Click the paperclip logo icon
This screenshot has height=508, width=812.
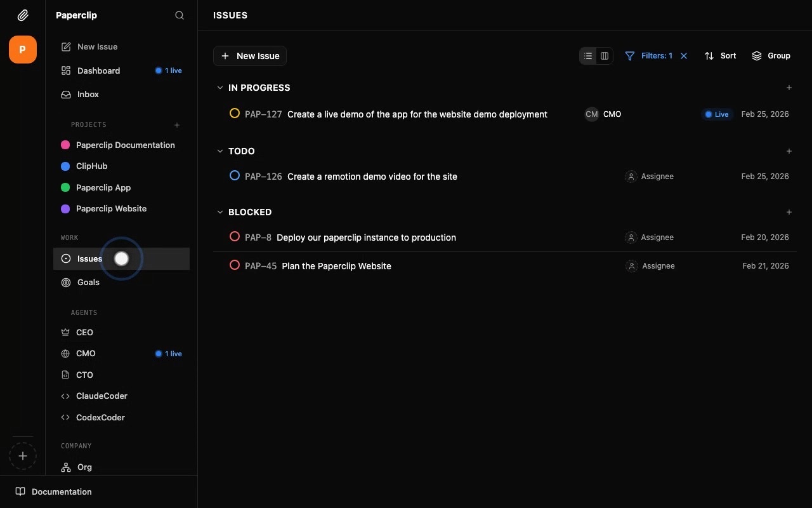[x=23, y=15]
